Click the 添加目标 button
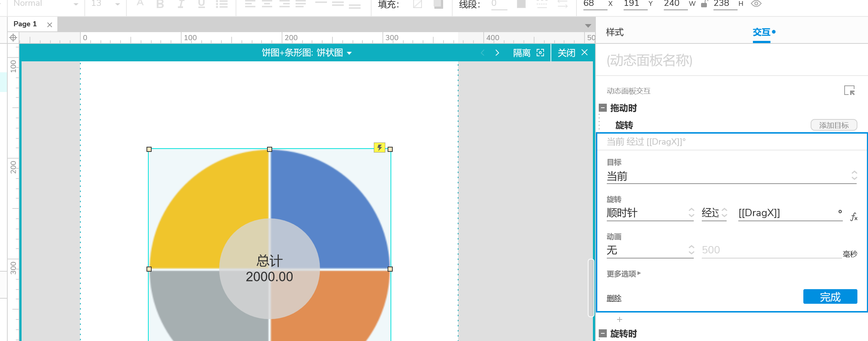The width and height of the screenshot is (868, 341). tap(834, 125)
